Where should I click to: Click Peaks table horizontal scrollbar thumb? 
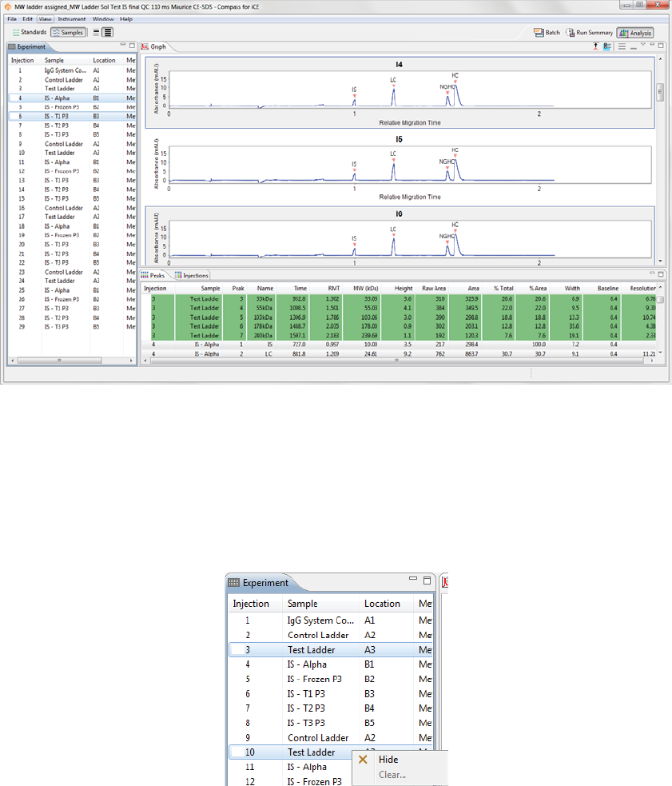click(x=396, y=361)
